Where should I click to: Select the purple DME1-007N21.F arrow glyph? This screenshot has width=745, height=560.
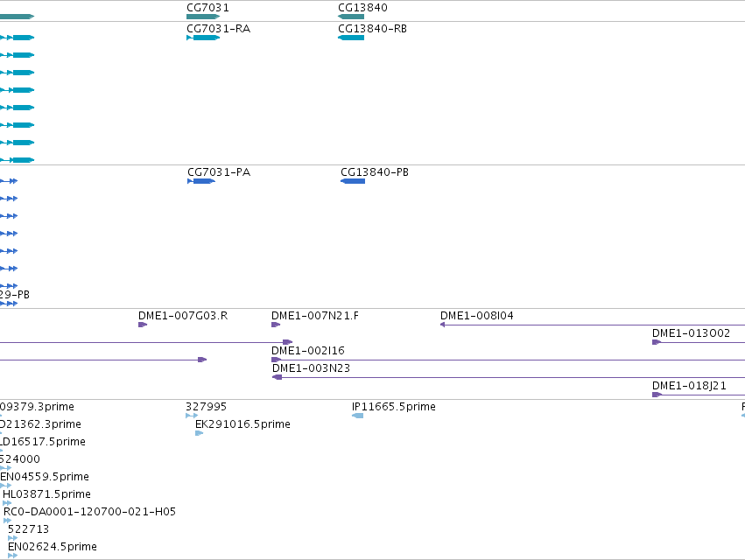click(x=276, y=325)
